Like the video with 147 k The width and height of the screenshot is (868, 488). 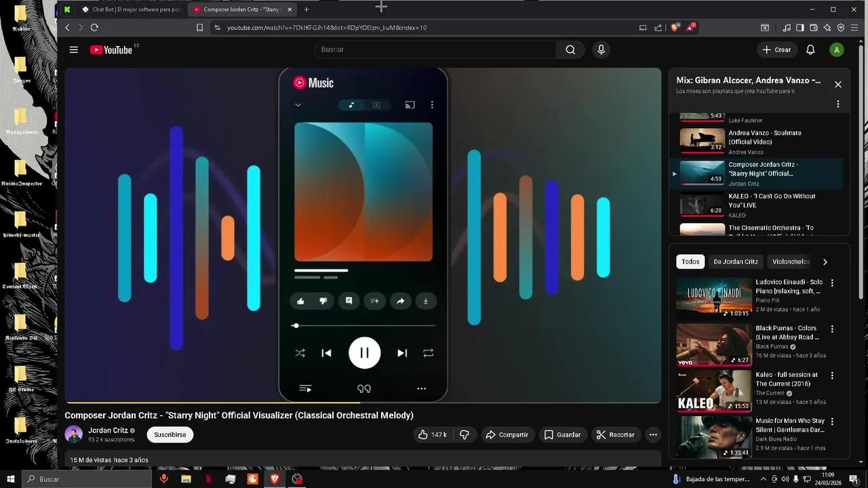433,434
